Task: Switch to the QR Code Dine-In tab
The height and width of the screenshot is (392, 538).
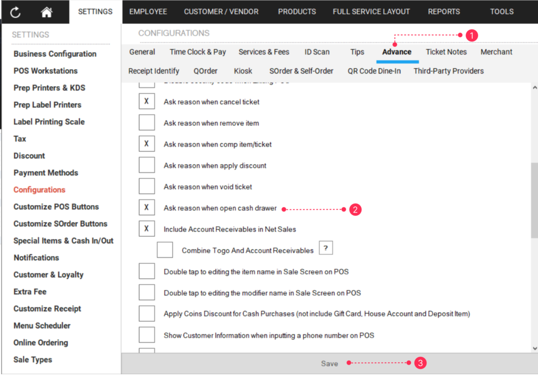Action: (x=374, y=71)
